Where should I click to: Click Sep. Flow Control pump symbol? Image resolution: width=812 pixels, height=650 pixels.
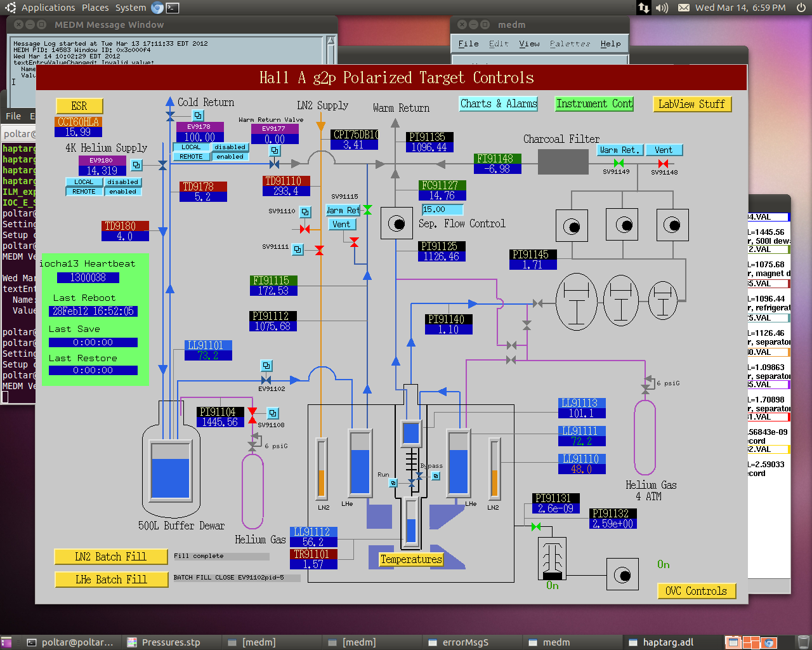click(x=396, y=223)
